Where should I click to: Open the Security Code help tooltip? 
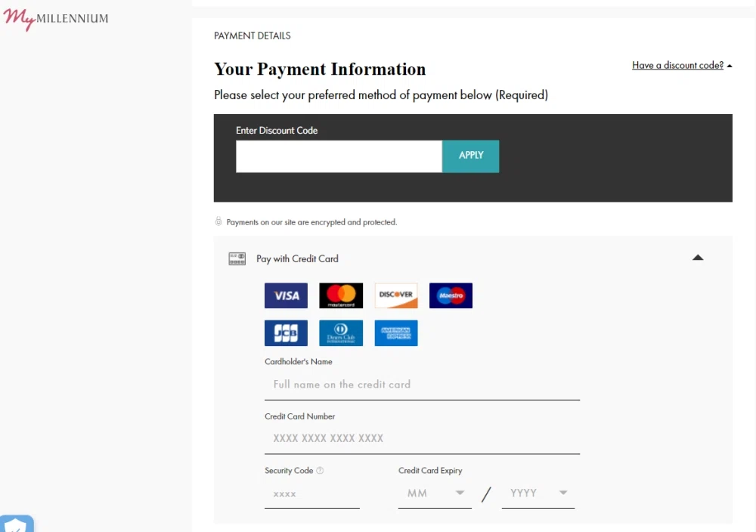tap(319, 470)
